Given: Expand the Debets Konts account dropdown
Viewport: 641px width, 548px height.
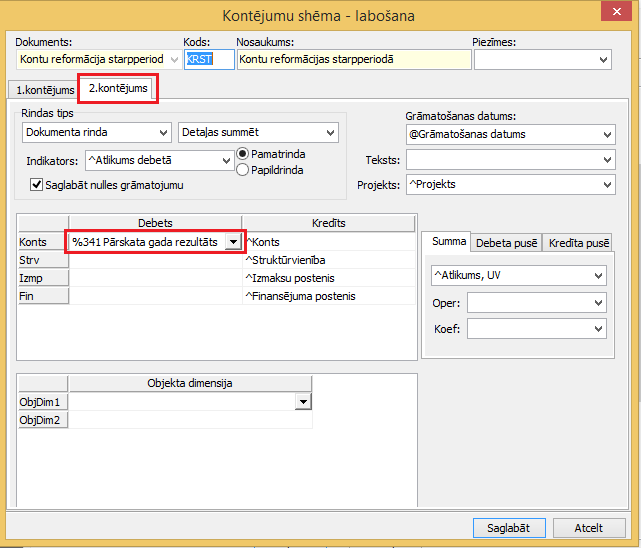Looking at the screenshot, I should 233,242.
